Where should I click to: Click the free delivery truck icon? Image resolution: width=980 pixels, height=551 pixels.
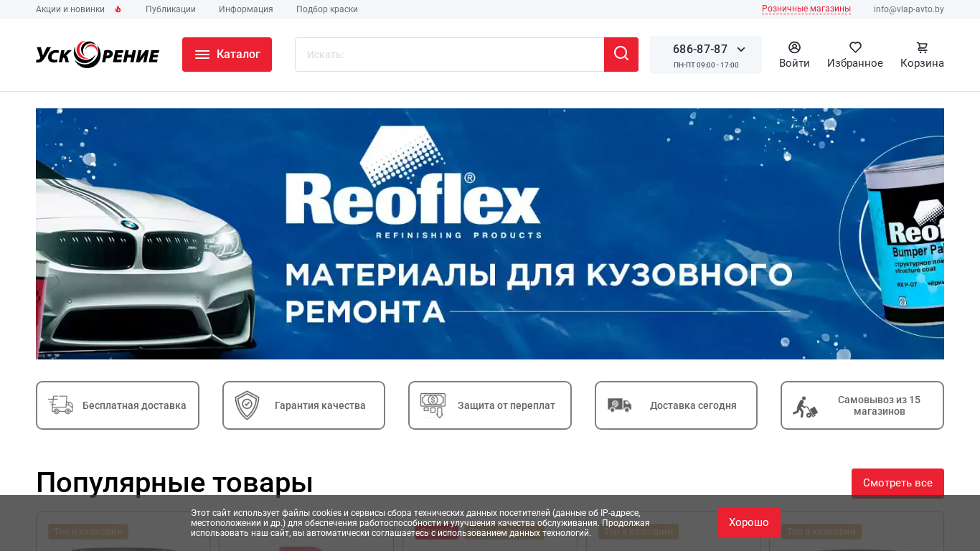pos(61,405)
